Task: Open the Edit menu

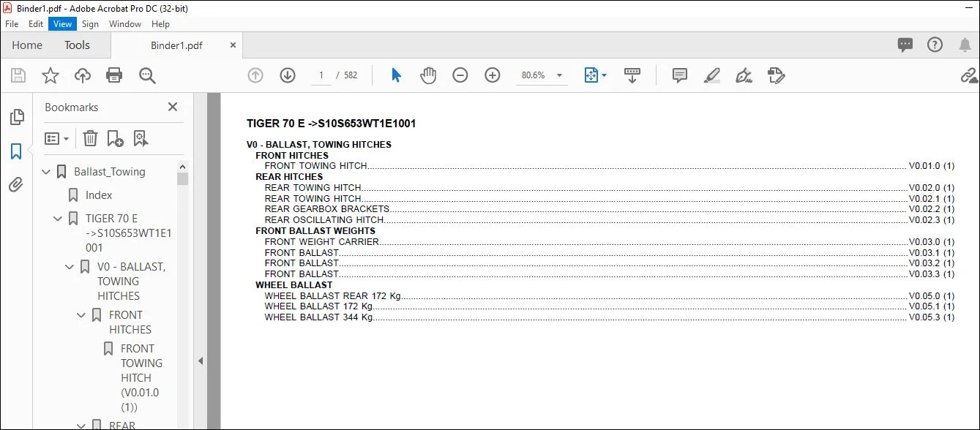Action: (36, 23)
